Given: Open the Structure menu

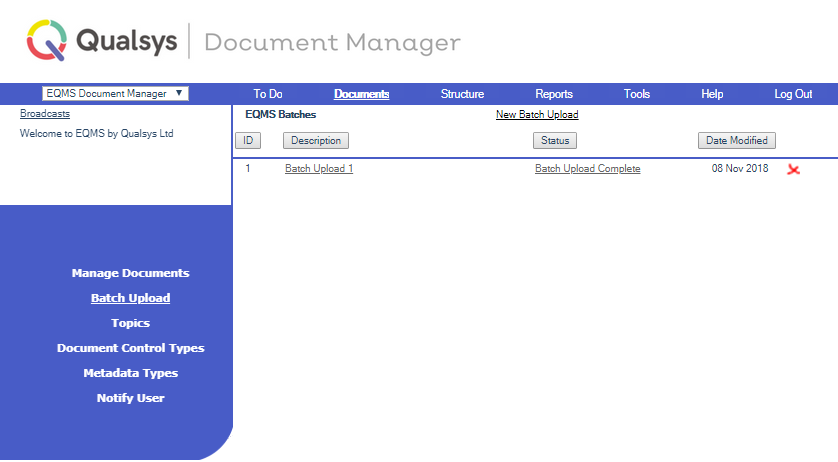Looking at the screenshot, I should (462, 94).
